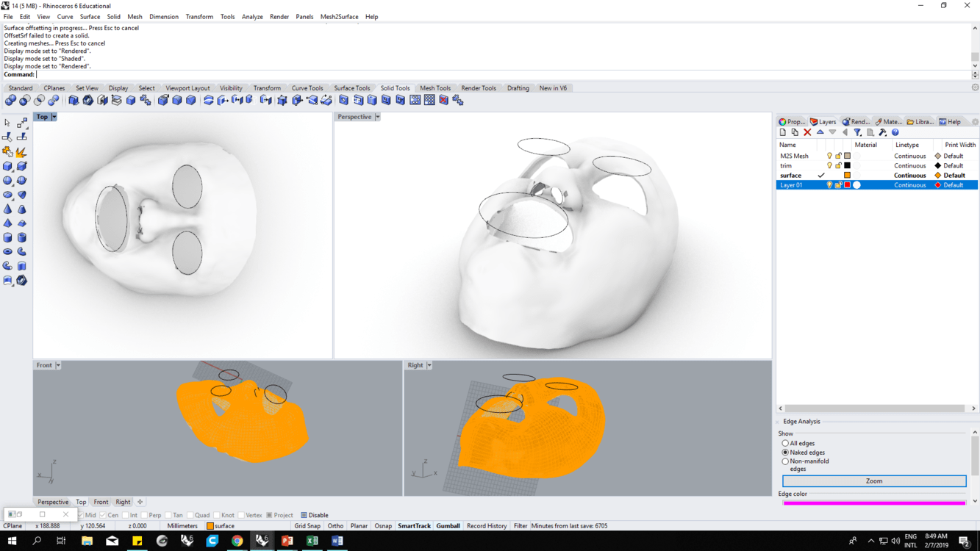Open the Millimeters units status field
Viewport: 980px width, 551px height.
(182, 526)
